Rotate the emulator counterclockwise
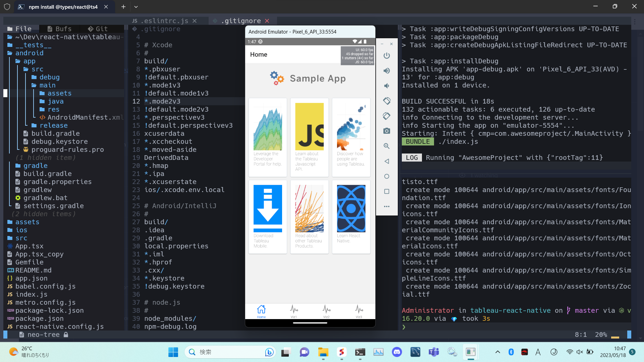Viewport: 644px width, 362px height. coord(387,101)
